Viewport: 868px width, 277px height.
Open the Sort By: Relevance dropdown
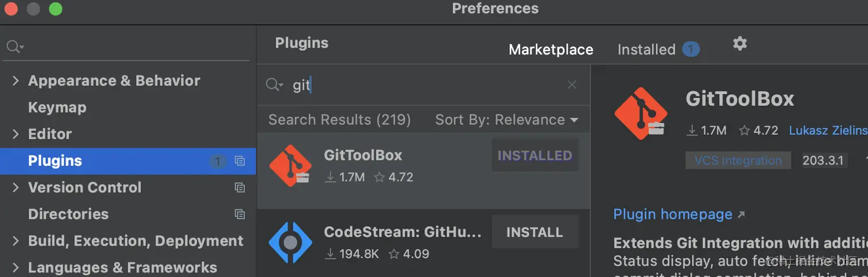506,120
